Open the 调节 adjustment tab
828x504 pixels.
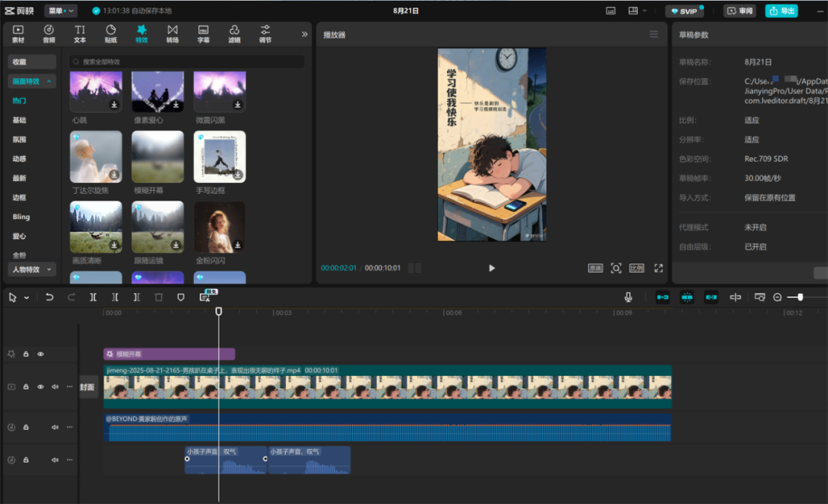[x=265, y=34]
